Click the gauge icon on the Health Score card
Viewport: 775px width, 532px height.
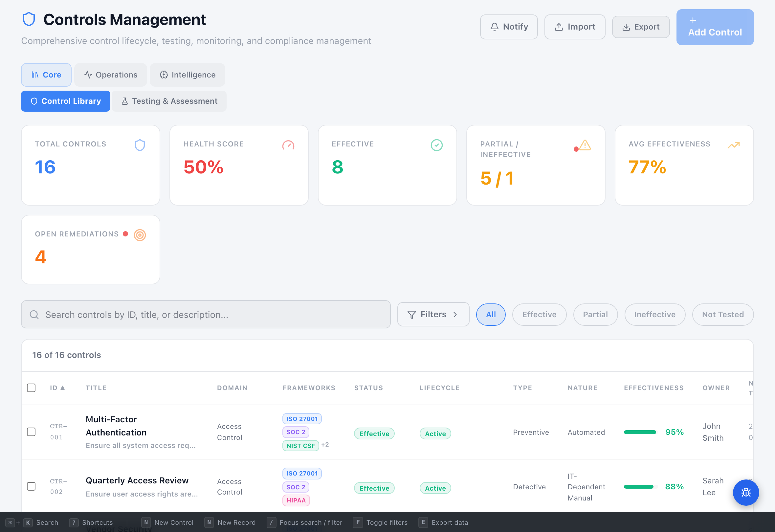pyautogui.click(x=288, y=145)
